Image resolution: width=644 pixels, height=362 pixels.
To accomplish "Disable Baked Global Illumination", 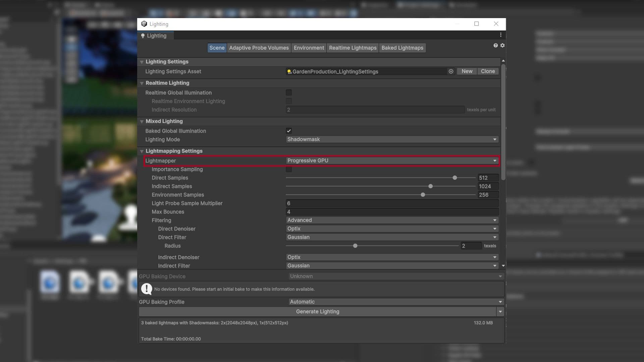I will (x=289, y=131).
